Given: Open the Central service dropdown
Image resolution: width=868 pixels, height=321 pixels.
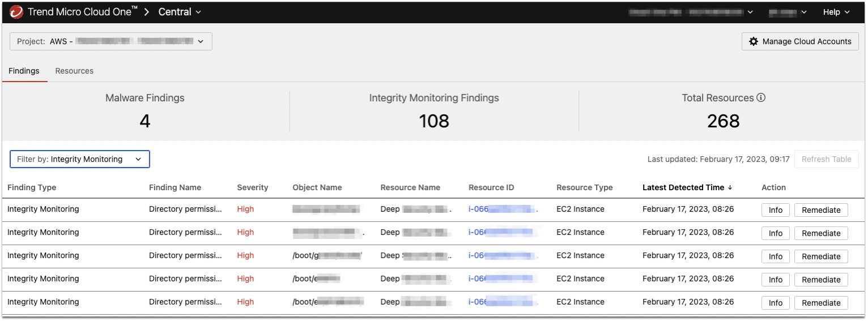Looking at the screenshot, I should (x=180, y=12).
